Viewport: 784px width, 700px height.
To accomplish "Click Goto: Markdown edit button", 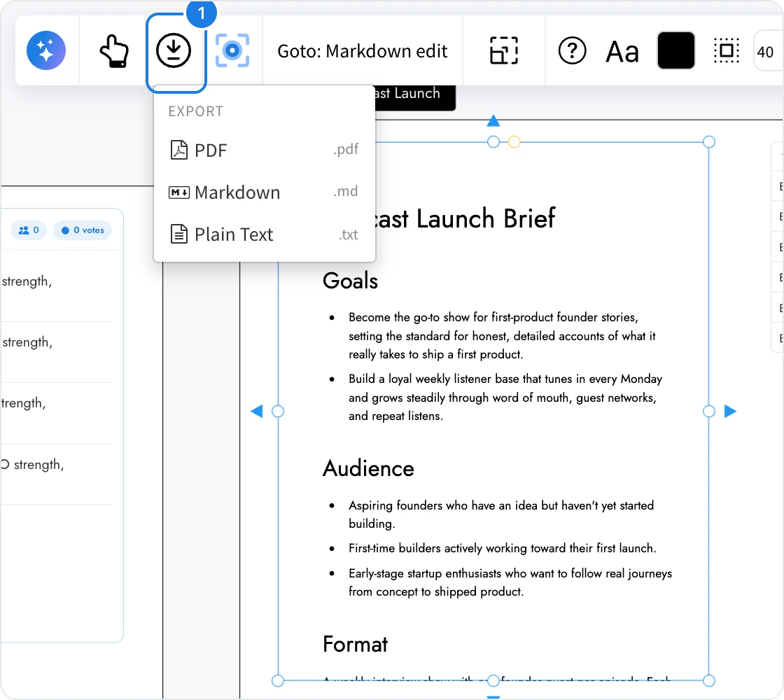I will pos(363,51).
